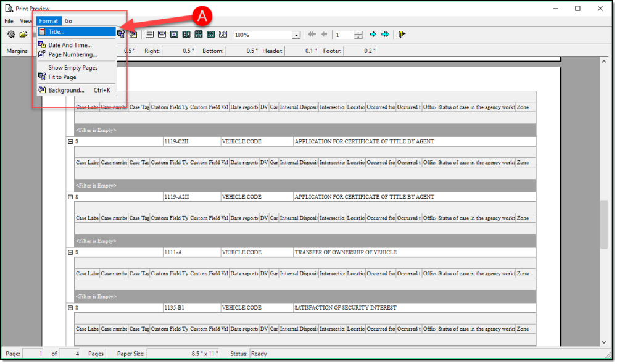Screen dimensions: 617x364
Task: Toggle Show Empty Pages option
Action: click(72, 68)
